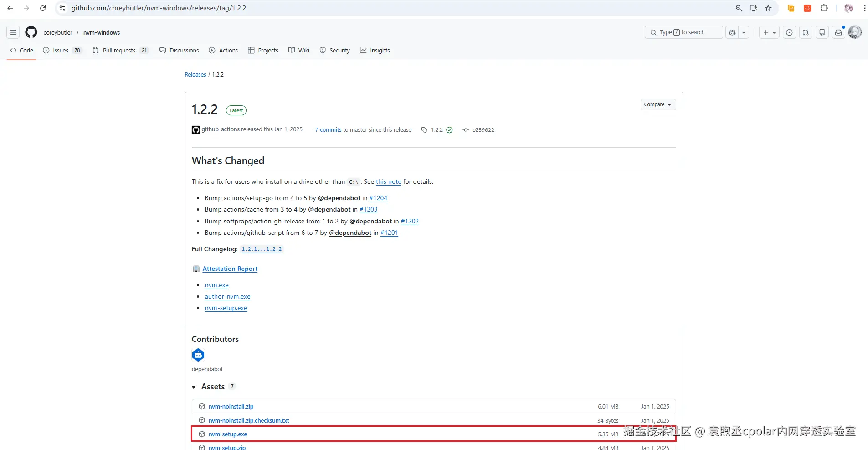Open pull request #1203 link
This screenshot has height=450, width=868.
[369, 209]
